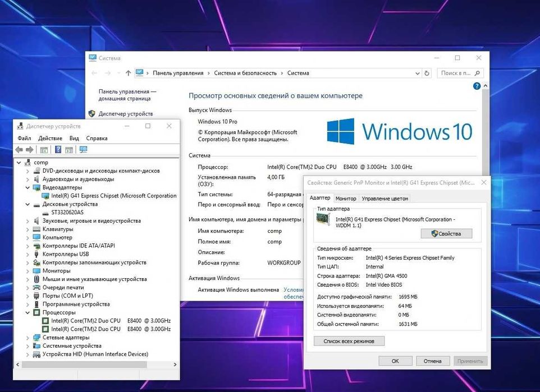Screen dimensions: 540x392
Task: Select the first Intel Core2 Duo E8400 entry
Action: click(x=111, y=321)
